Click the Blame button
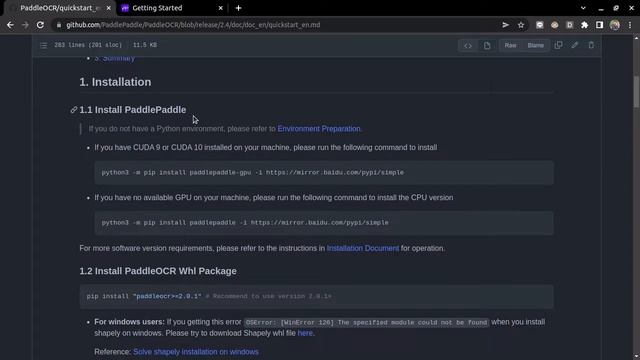Screen dimensions: 640x360 pyautogui.click(x=536, y=45)
